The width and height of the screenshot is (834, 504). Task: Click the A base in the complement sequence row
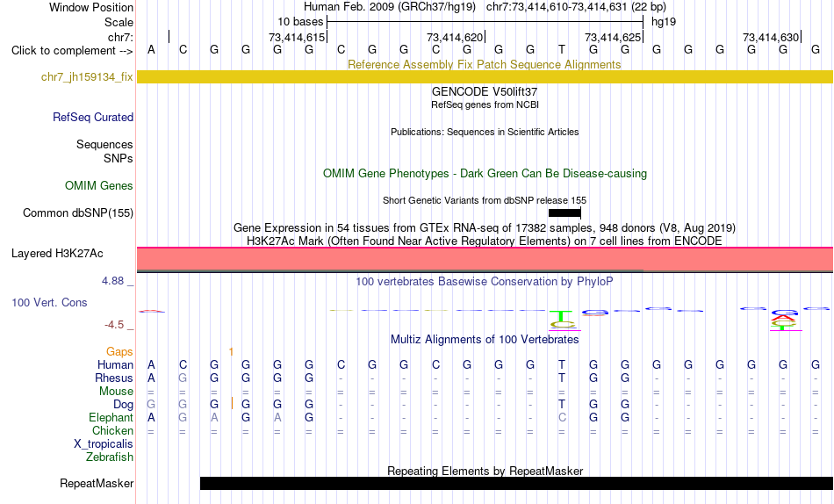click(x=151, y=49)
